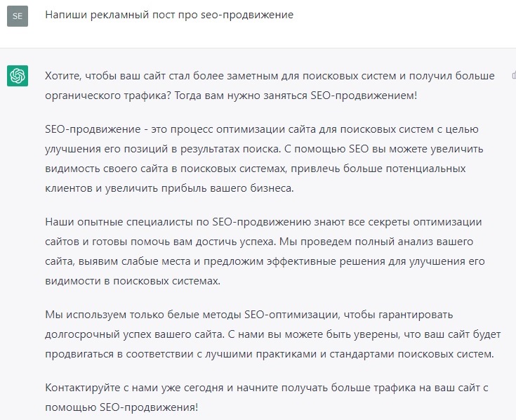Click the divider between prompt and response
The image size is (516, 420).
coord(258,48)
